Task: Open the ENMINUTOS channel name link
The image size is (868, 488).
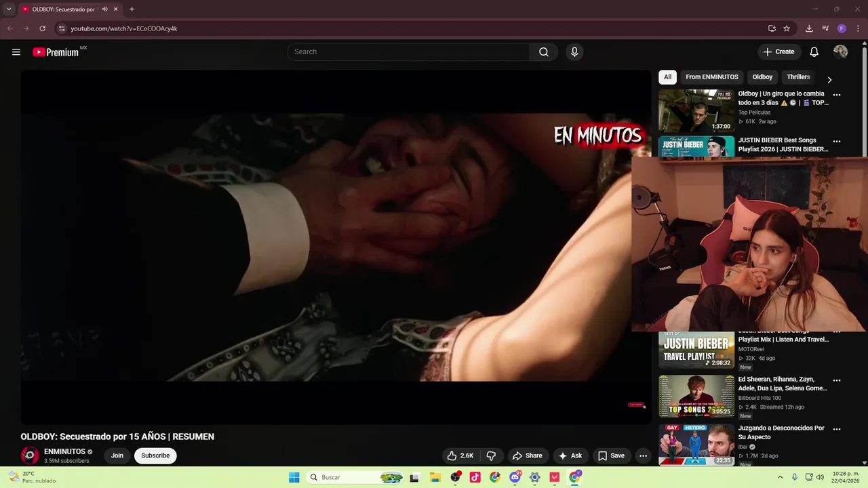Action: (x=64, y=451)
